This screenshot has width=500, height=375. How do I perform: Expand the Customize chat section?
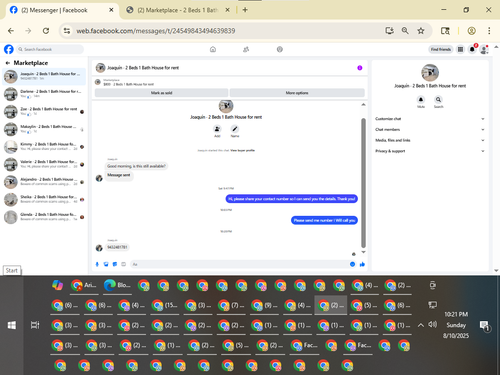(429, 119)
